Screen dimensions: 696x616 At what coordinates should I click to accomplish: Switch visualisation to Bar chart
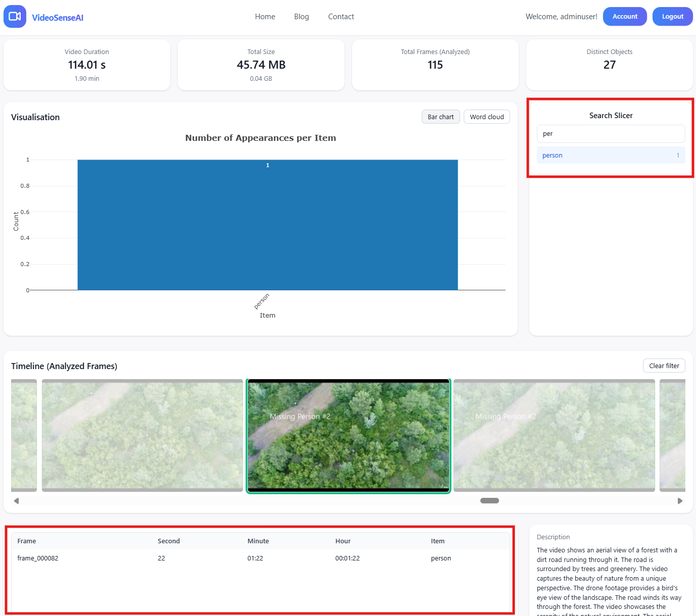tap(440, 117)
